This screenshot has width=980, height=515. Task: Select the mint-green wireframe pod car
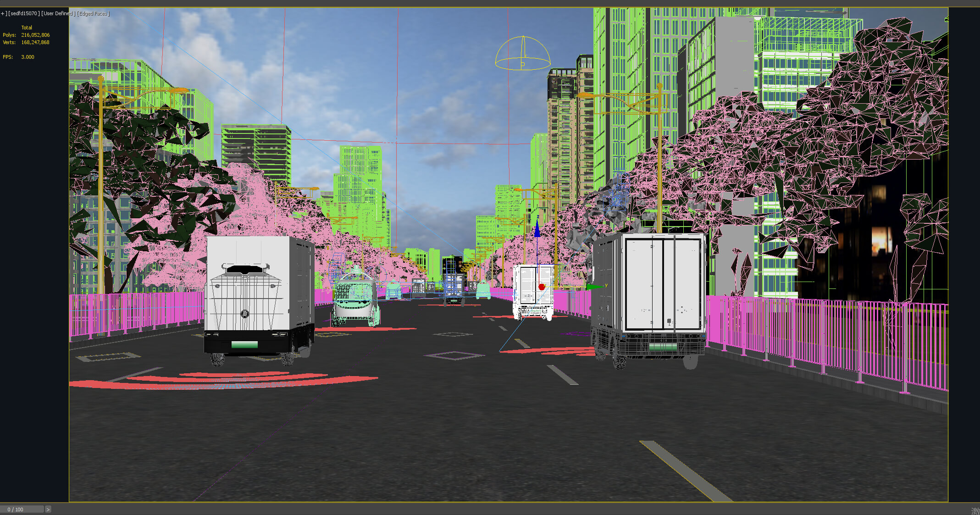click(356, 297)
